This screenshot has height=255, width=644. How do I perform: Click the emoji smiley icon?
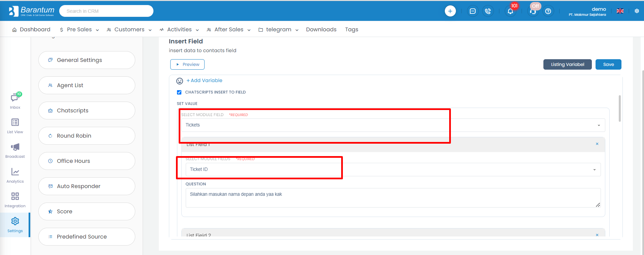pos(180,81)
